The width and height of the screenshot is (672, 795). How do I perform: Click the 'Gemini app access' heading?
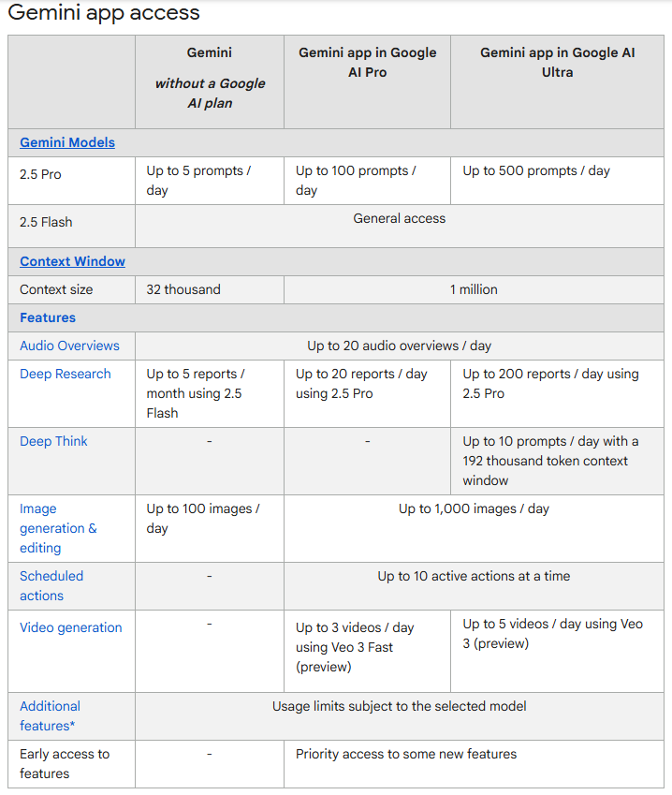coord(103,13)
